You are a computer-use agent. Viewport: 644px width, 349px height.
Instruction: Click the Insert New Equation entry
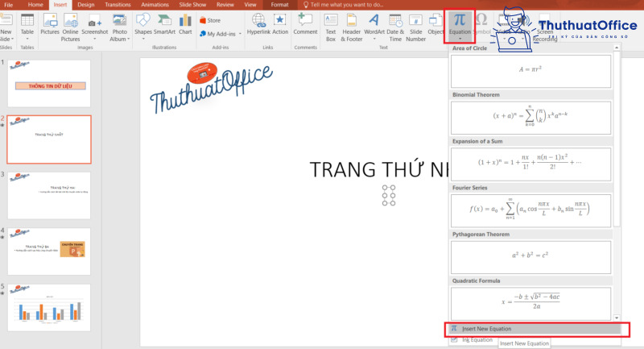point(536,329)
